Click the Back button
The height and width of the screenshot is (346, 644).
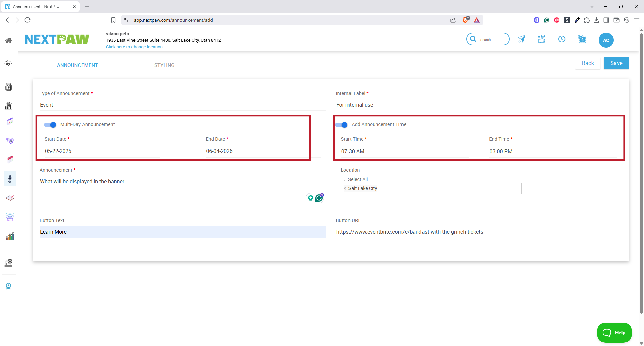588,63
